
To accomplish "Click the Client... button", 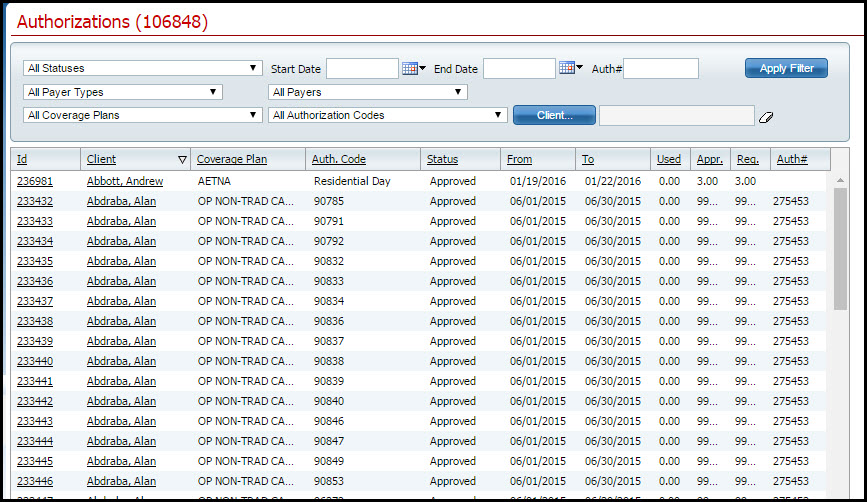I will coord(554,115).
